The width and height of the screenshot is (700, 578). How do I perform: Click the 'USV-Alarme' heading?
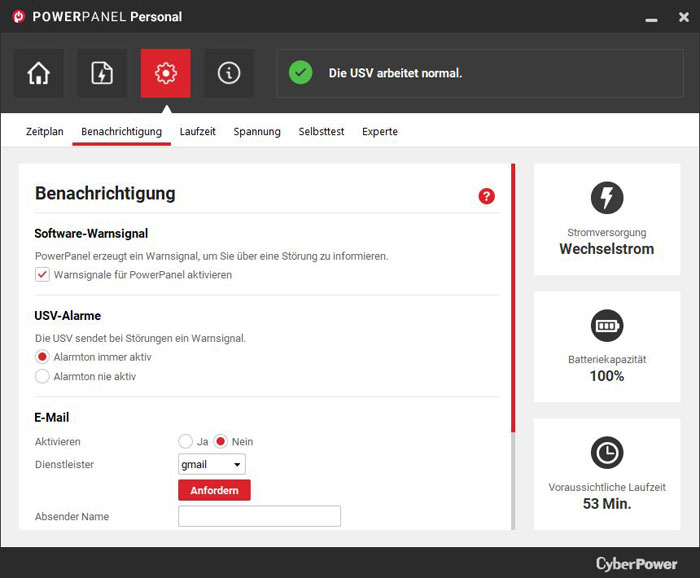tap(67, 316)
